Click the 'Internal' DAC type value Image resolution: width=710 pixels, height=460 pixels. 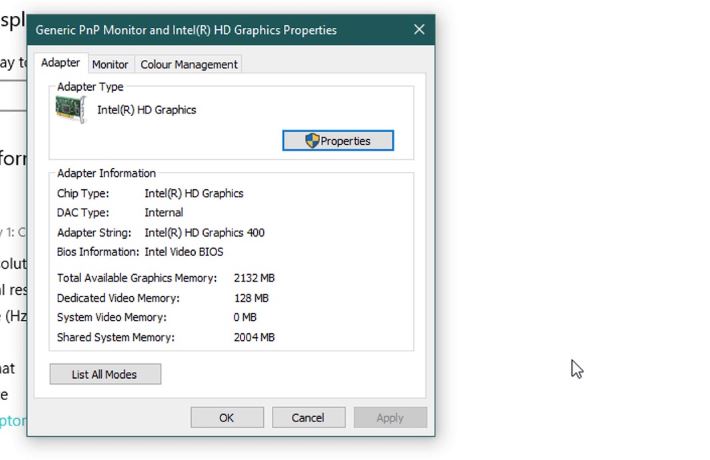tap(164, 213)
